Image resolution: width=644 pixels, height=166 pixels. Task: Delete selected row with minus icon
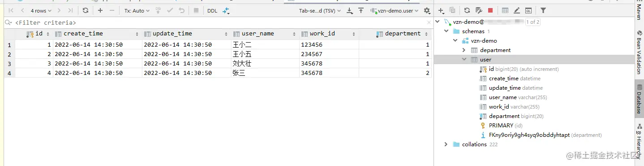(112, 10)
